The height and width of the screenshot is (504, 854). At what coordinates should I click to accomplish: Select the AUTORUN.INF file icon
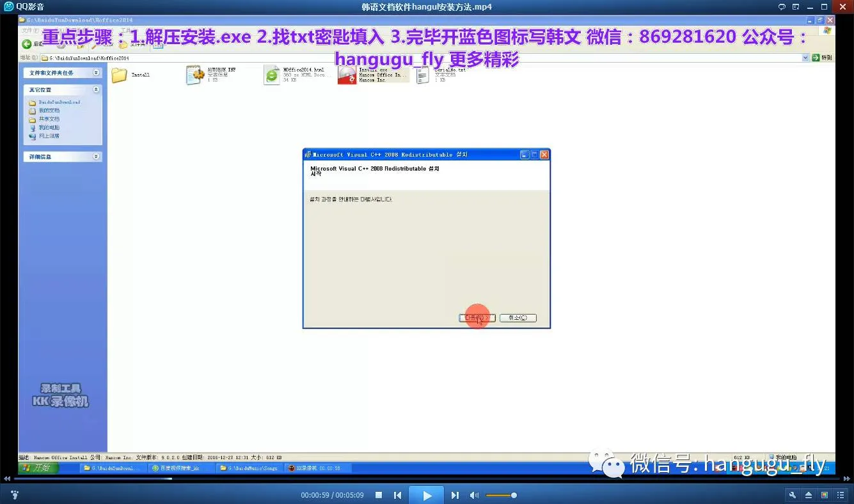(x=194, y=75)
